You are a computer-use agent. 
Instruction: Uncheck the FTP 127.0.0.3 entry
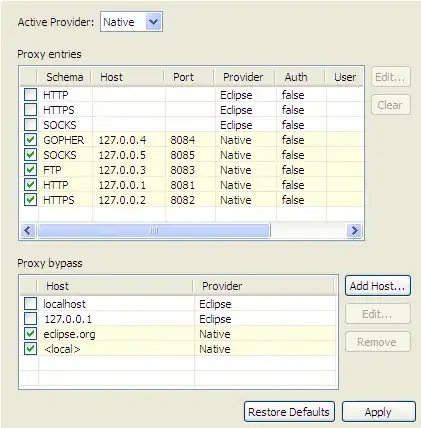point(30,170)
